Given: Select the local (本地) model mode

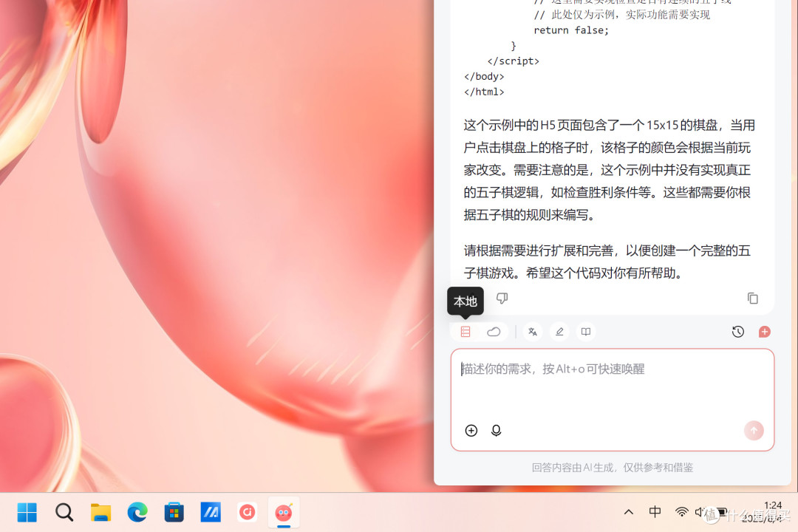Looking at the screenshot, I should click(465, 332).
